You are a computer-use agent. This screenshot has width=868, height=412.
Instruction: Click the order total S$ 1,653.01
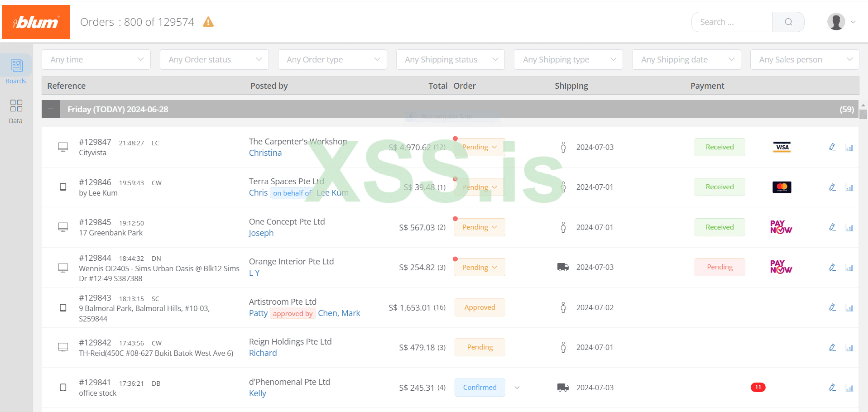tap(410, 308)
